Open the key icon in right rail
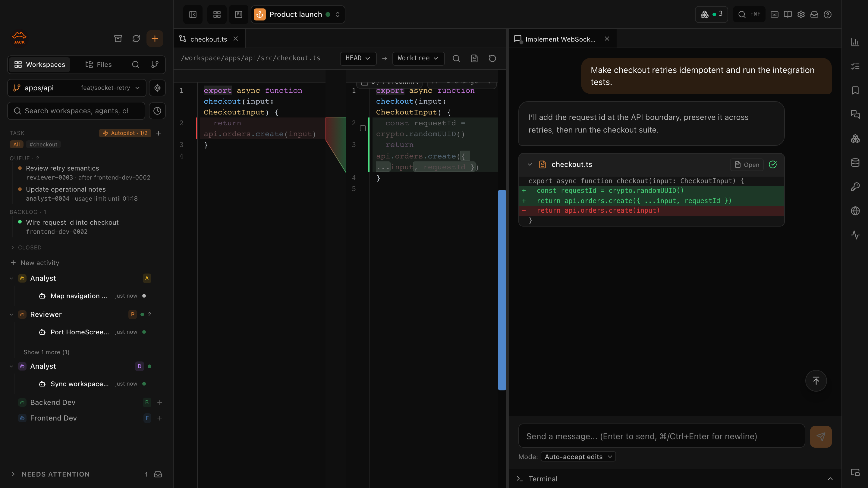Viewport: 868px width, 488px height. 855,187
